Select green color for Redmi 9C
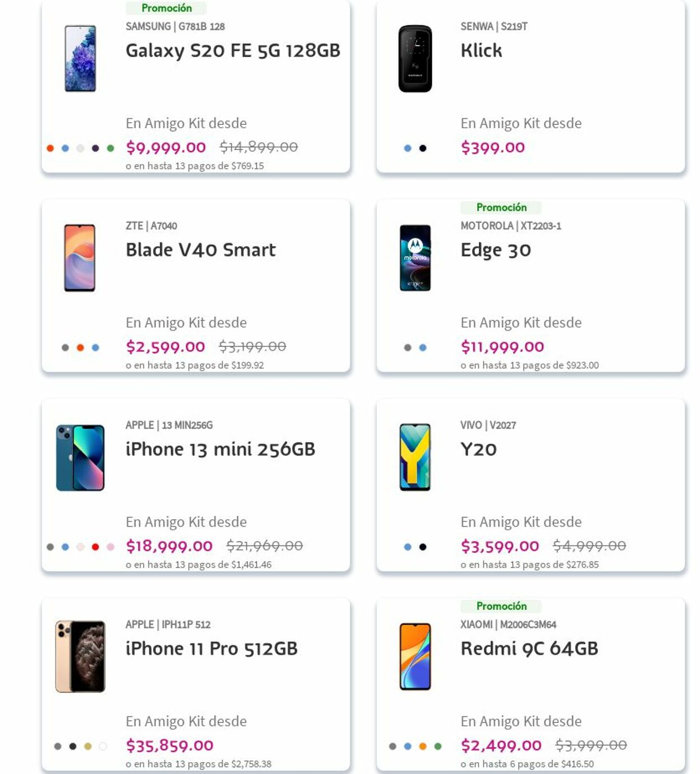700x774 pixels. [x=438, y=747]
